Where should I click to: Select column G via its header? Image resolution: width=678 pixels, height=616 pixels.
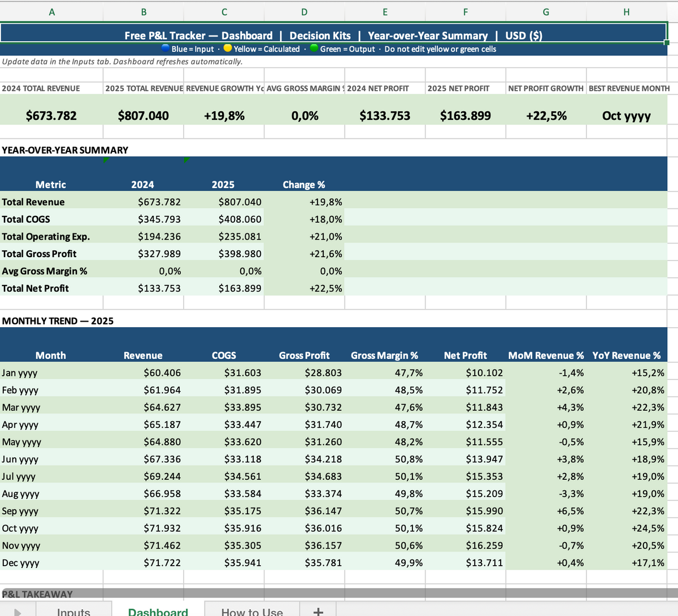point(546,12)
